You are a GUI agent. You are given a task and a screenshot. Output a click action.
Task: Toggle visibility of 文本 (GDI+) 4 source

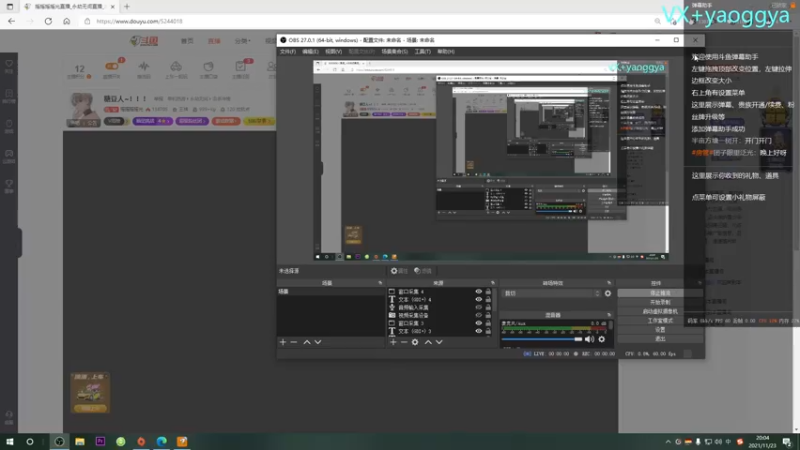pos(479,299)
